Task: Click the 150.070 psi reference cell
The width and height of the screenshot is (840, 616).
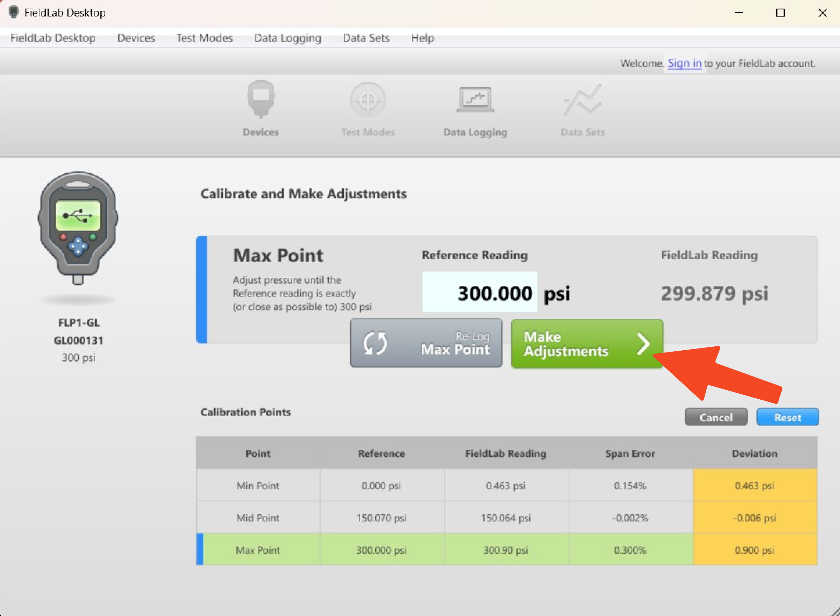Action: click(x=382, y=518)
